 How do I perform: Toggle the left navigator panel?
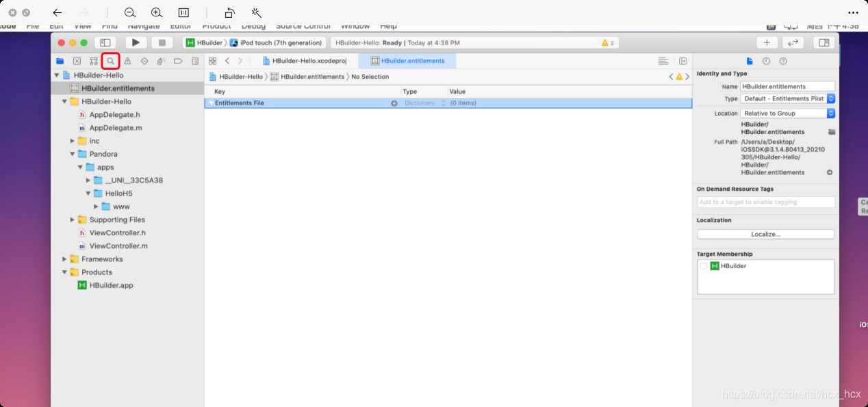pos(105,42)
